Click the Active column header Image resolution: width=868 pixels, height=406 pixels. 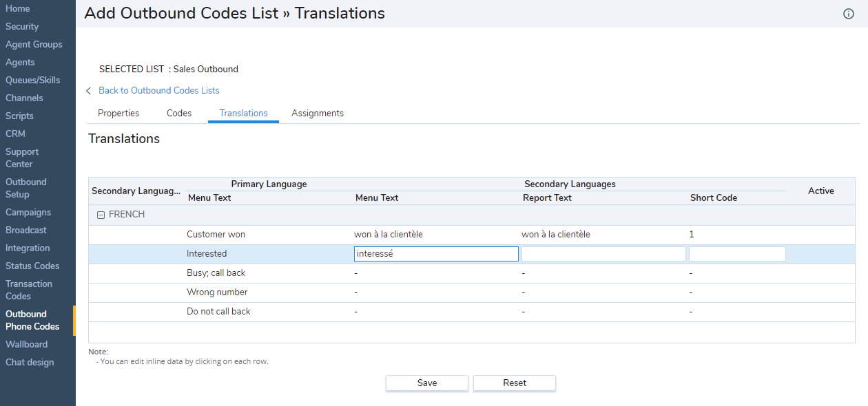tap(821, 191)
